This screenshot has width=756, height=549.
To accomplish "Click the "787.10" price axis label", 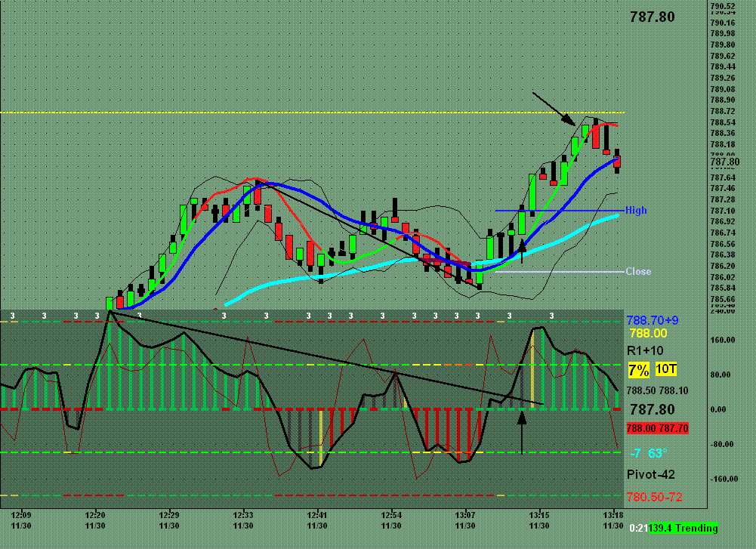I will [723, 211].
